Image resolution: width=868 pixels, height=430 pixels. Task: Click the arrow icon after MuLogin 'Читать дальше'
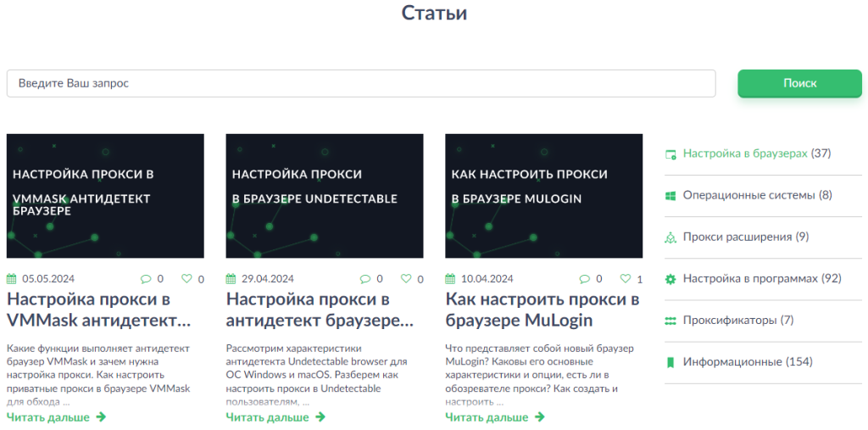pos(539,416)
